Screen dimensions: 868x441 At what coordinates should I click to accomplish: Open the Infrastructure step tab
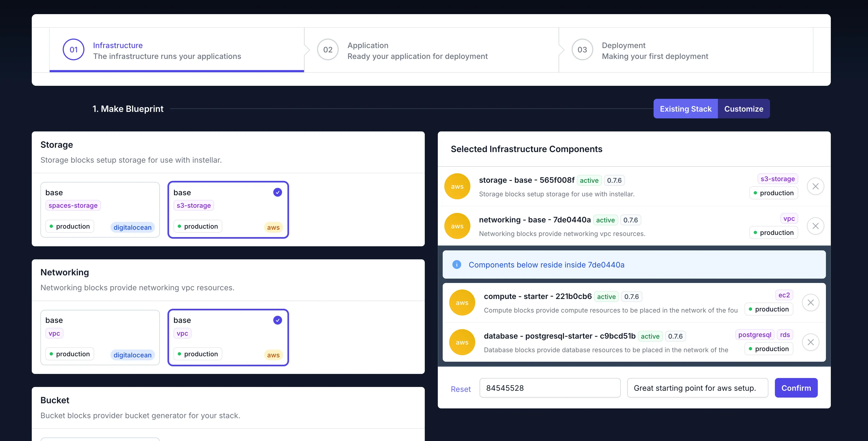coord(177,50)
